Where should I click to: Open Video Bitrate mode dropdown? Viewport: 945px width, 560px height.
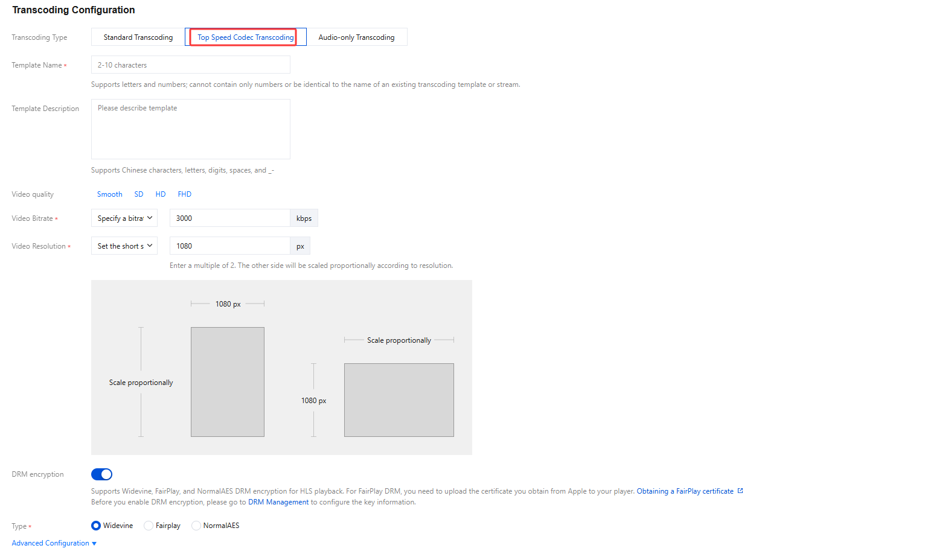click(x=124, y=218)
